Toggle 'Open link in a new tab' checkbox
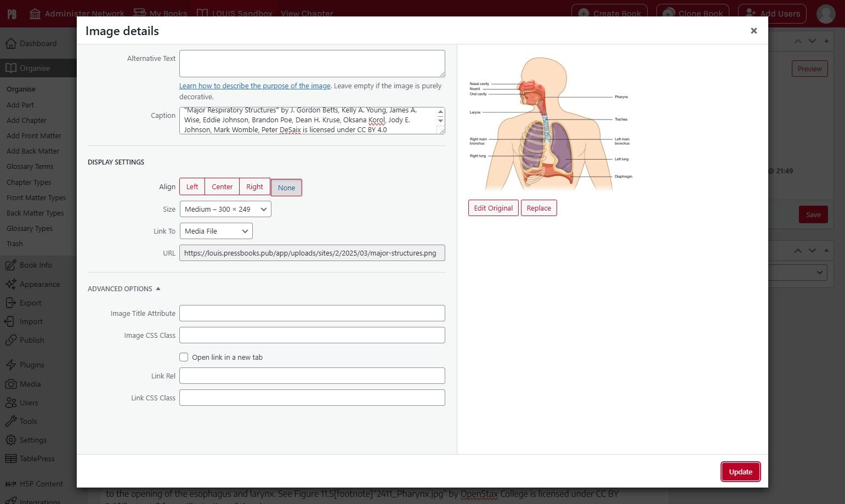This screenshot has height=504, width=845. (184, 357)
